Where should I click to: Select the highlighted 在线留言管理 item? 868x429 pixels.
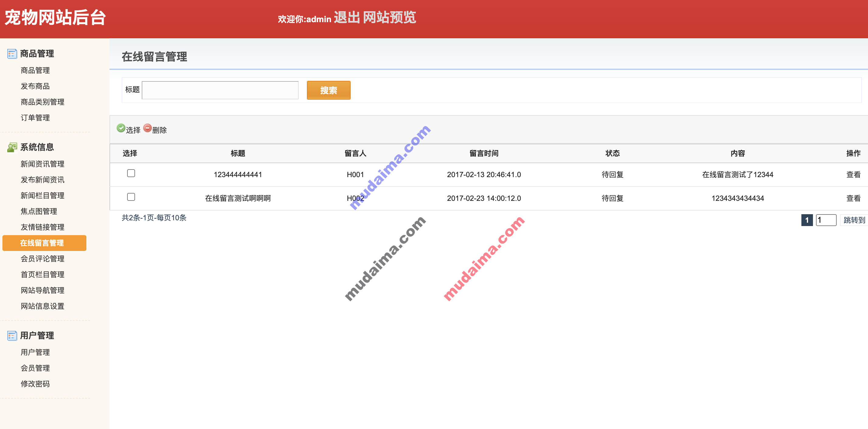[44, 243]
